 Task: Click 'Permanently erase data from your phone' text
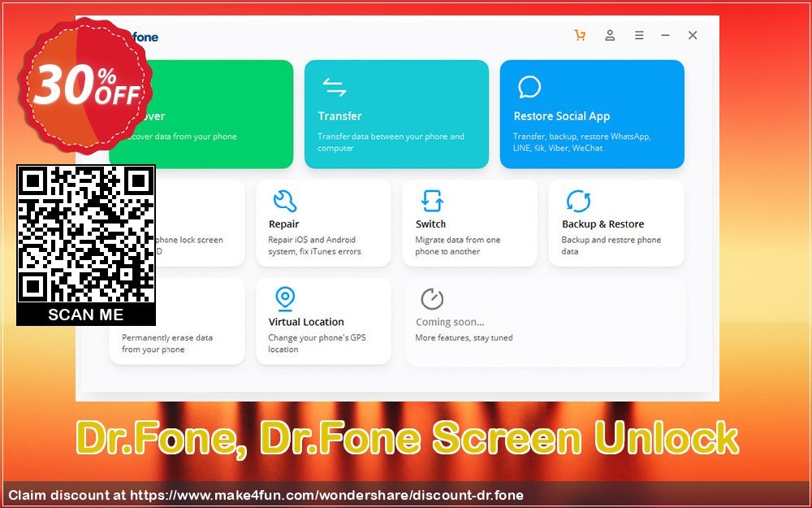[x=167, y=344]
